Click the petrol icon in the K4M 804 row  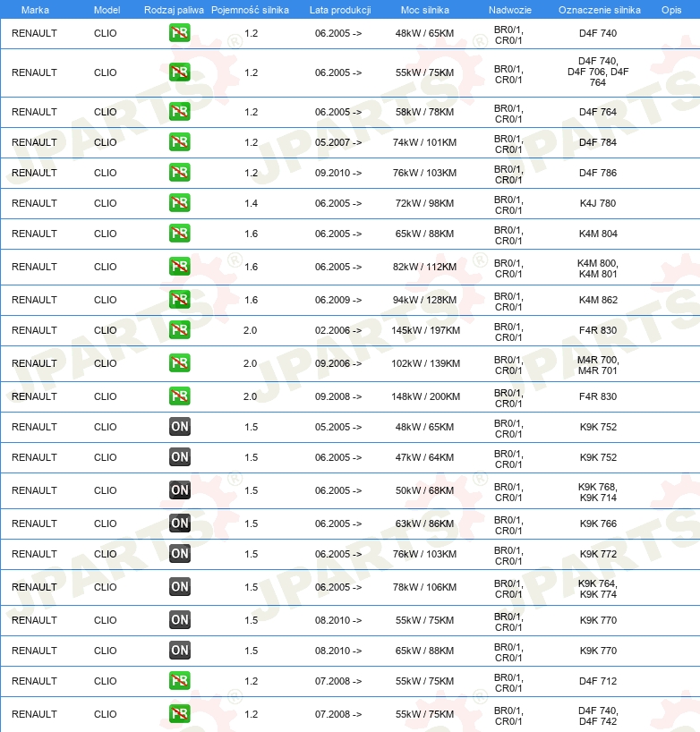[179, 233]
